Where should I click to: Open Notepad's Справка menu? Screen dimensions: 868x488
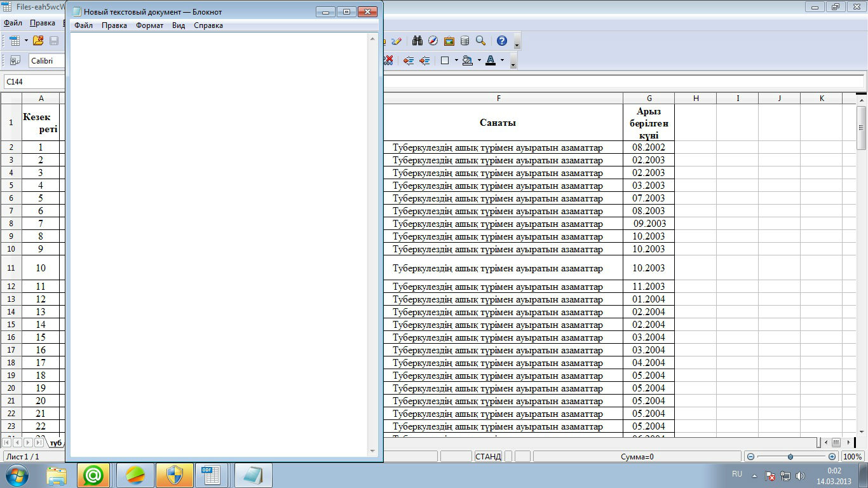click(208, 25)
